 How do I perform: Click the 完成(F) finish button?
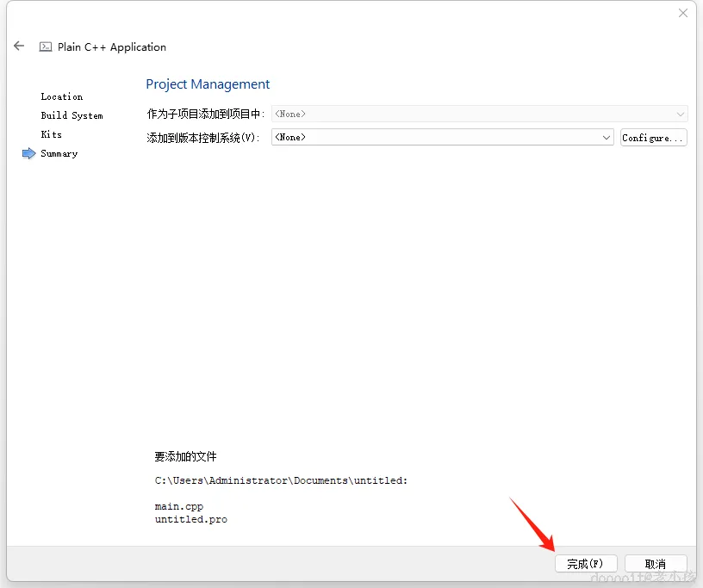pos(586,563)
